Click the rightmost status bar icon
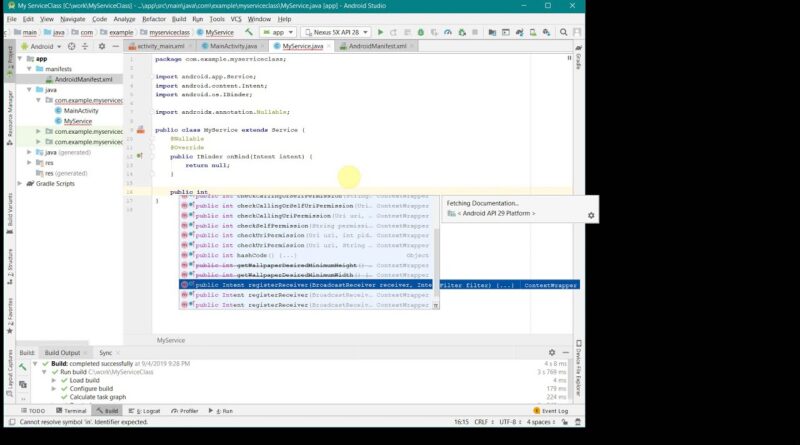This screenshot has width=800, height=445. click(578, 422)
